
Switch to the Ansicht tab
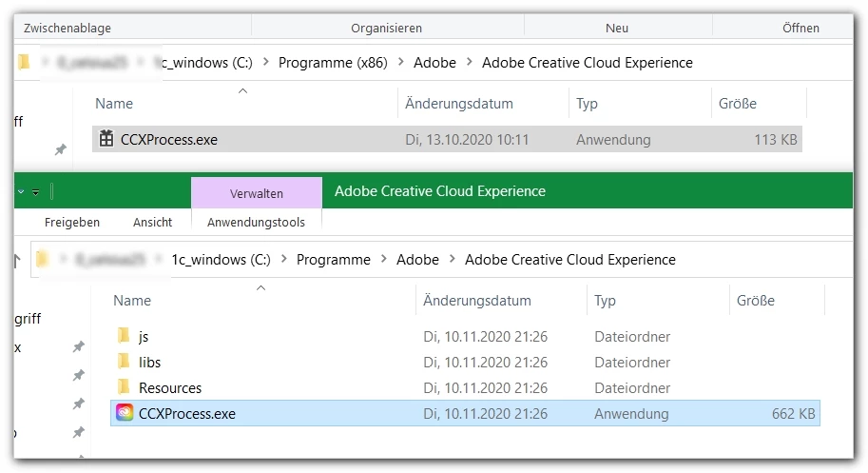152,222
